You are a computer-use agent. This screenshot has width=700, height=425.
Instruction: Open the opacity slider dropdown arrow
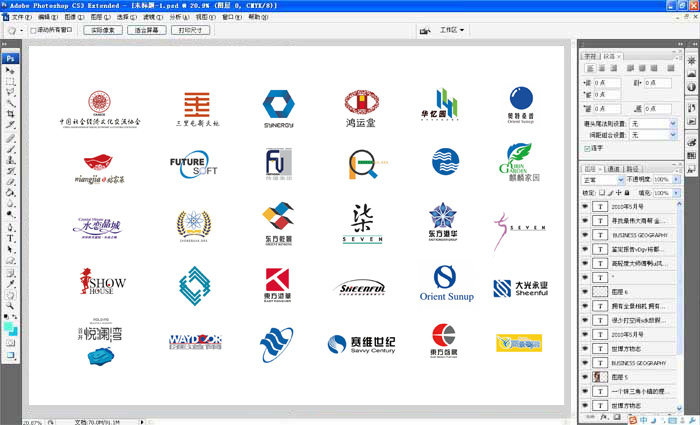(x=676, y=179)
